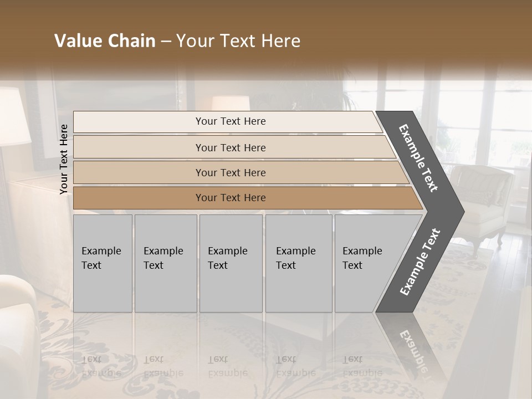Select the second gray "Example Text" box
This screenshot has height=399, width=532.
click(x=165, y=263)
